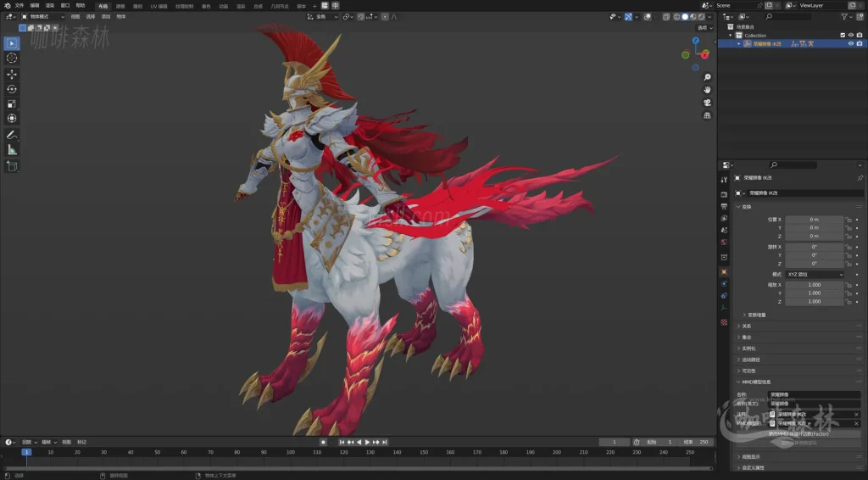Collapse the MMD model info panel
868x480 pixels.
pos(738,382)
